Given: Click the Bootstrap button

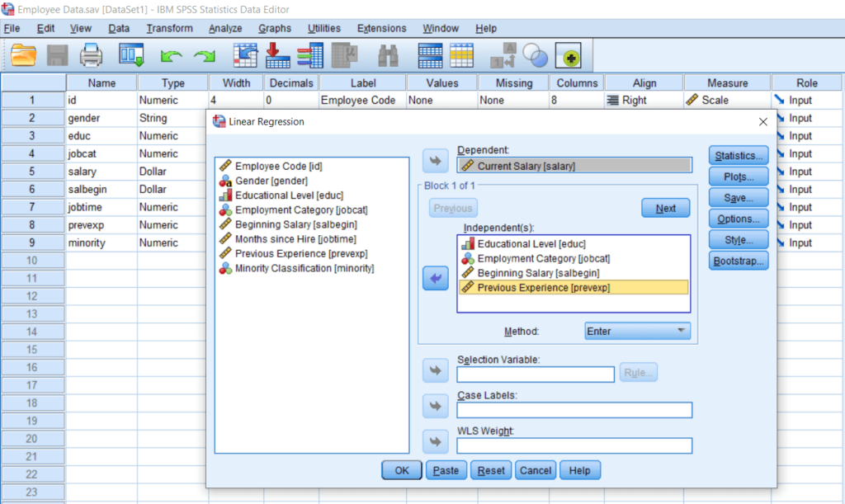Looking at the screenshot, I should (738, 260).
